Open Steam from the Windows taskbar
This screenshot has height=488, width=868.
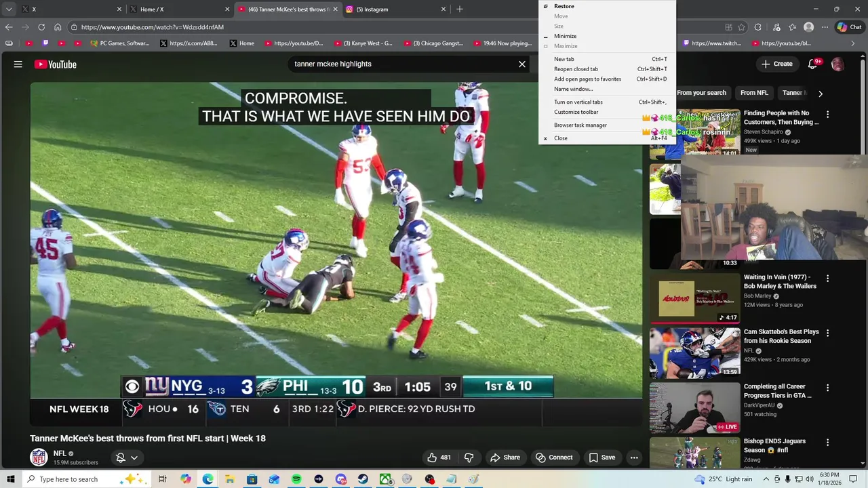click(x=363, y=479)
